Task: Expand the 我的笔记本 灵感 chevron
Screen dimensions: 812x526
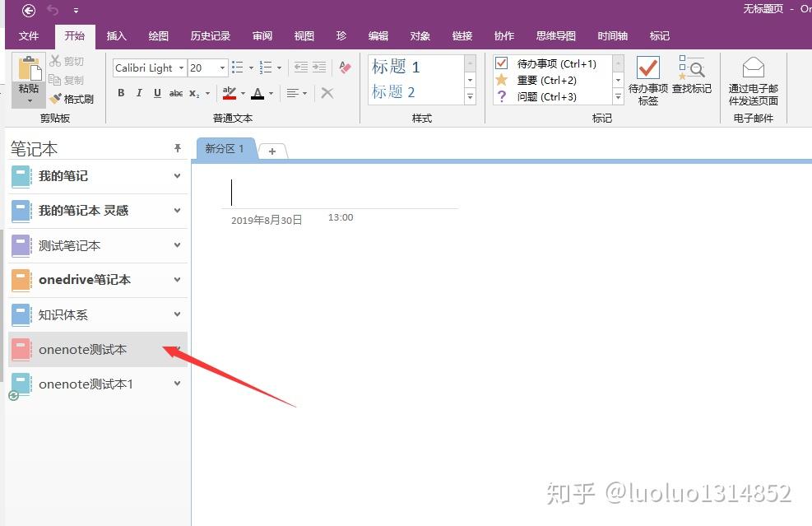Action: 178,211
